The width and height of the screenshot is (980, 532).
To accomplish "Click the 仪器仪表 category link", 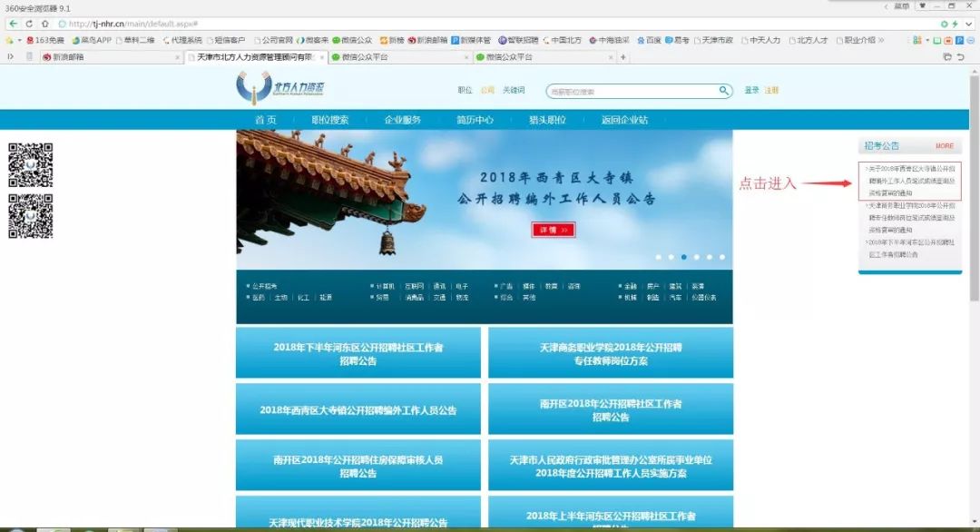I will [704, 298].
